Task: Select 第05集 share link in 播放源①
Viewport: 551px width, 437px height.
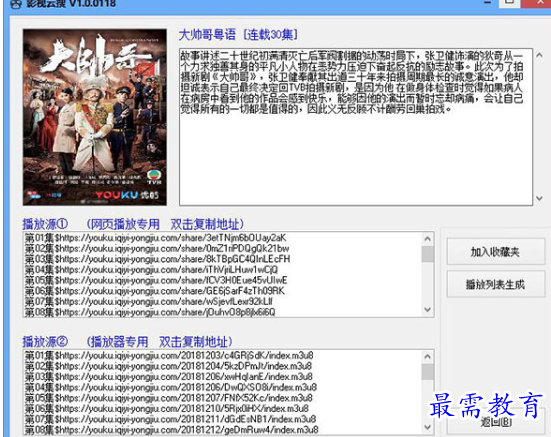Action: (156, 280)
